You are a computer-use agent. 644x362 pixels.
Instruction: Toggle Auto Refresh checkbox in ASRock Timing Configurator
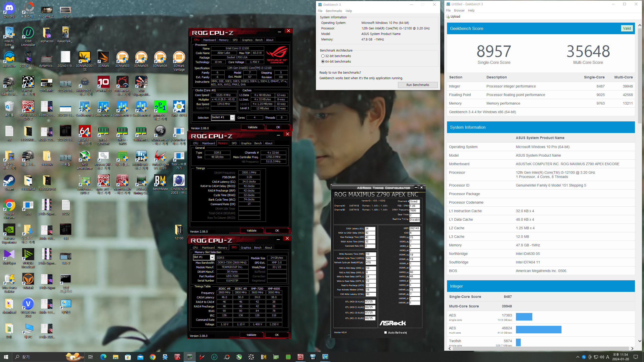(385, 332)
